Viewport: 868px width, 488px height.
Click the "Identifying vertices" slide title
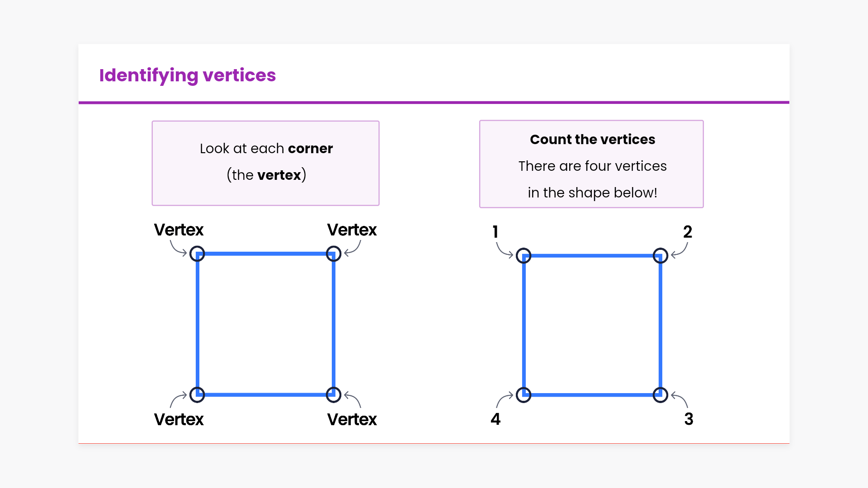(x=187, y=75)
